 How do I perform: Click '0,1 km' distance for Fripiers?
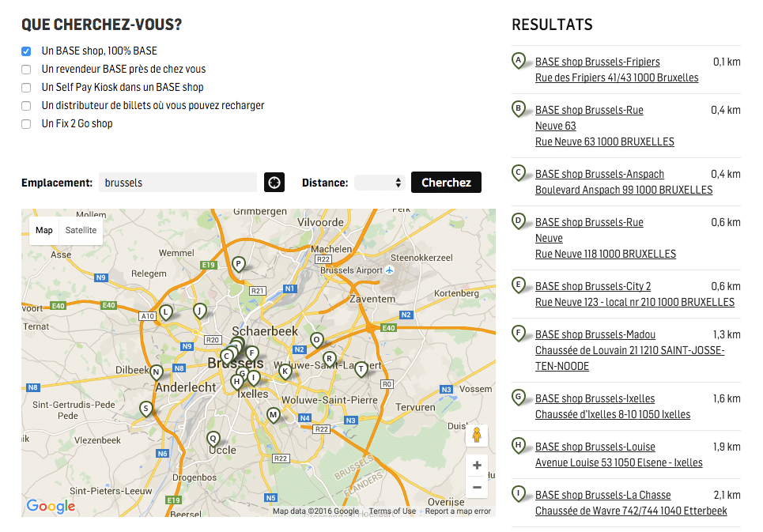point(727,62)
